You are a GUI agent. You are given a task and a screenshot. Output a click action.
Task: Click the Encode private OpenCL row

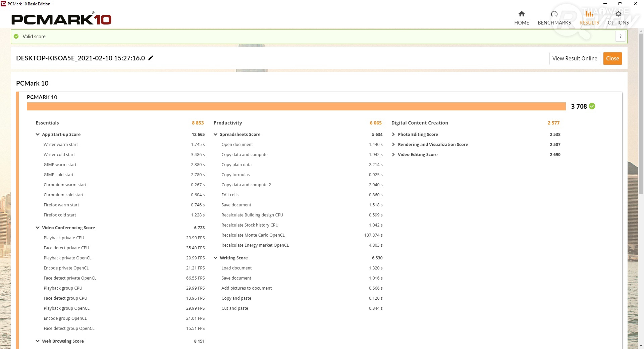click(x=124, y=268)
